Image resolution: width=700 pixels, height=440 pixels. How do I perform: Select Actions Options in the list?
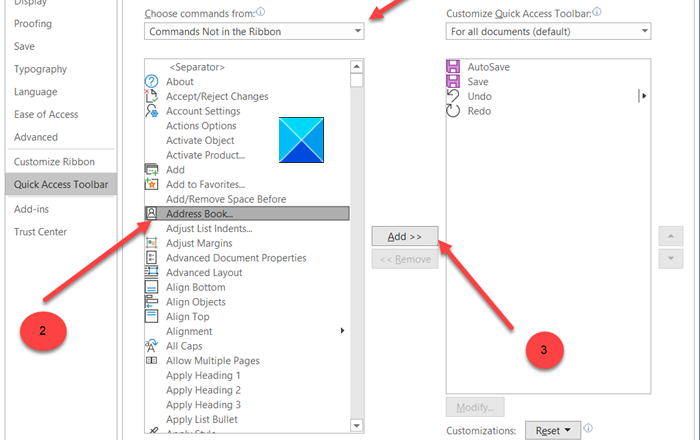(201, 126)
